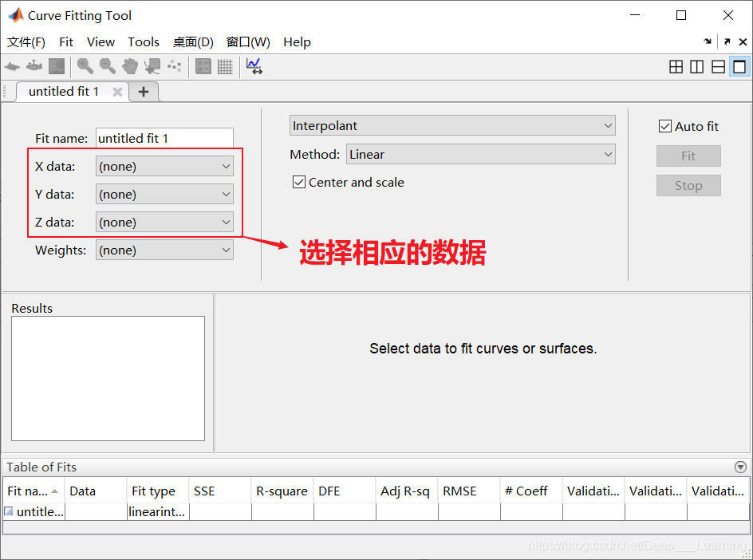Toggle single pane layout view
The height and width of the screenshot is (560, 753).
[740, 67]
